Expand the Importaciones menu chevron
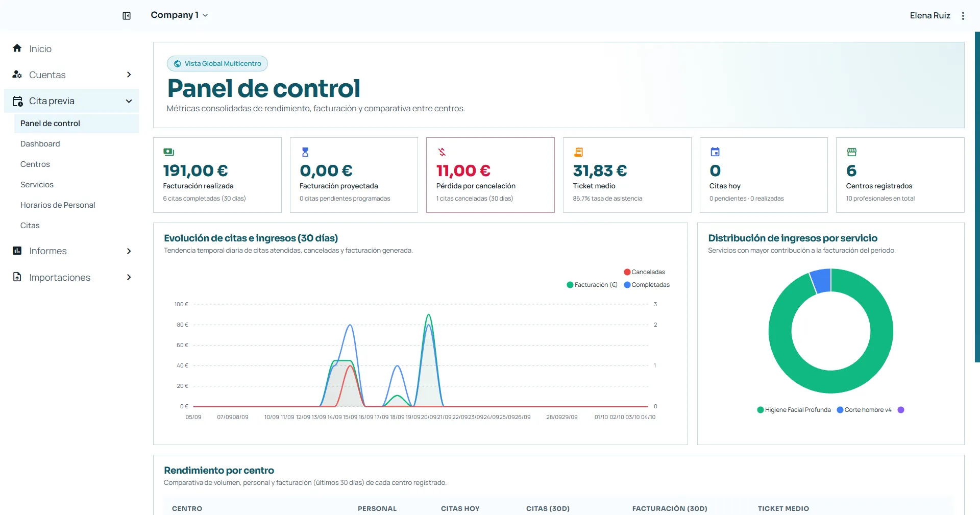Image resolution: width=980 pixels, height=515 pixels. [129, 277]
